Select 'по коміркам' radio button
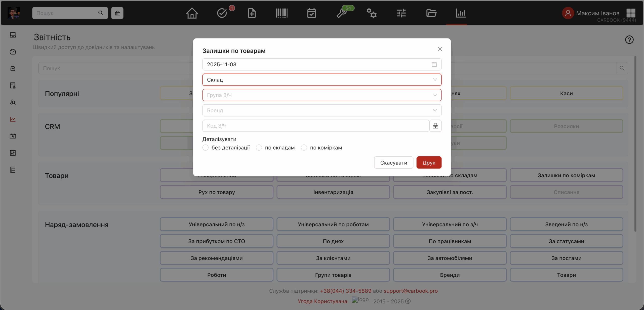Screen dimensions: 644x310 [304, 148]
